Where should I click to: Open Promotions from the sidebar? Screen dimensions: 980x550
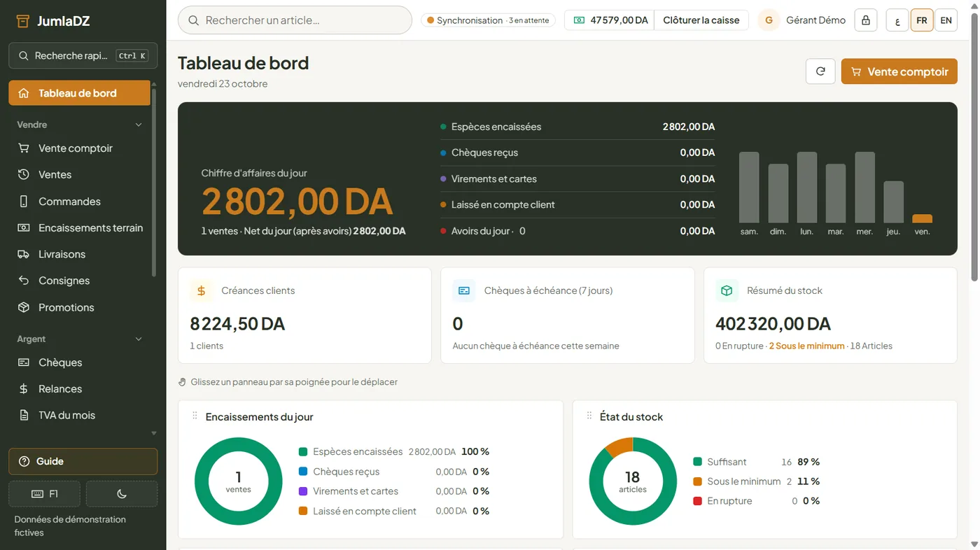click(x=79, y=307)
